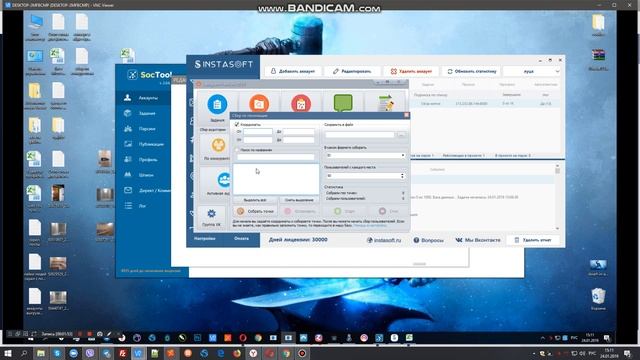The height and width of the screenshot is (360, 640).
Task: Close the Сбор по геолокации dialog
Action: (x=406, y=116)
